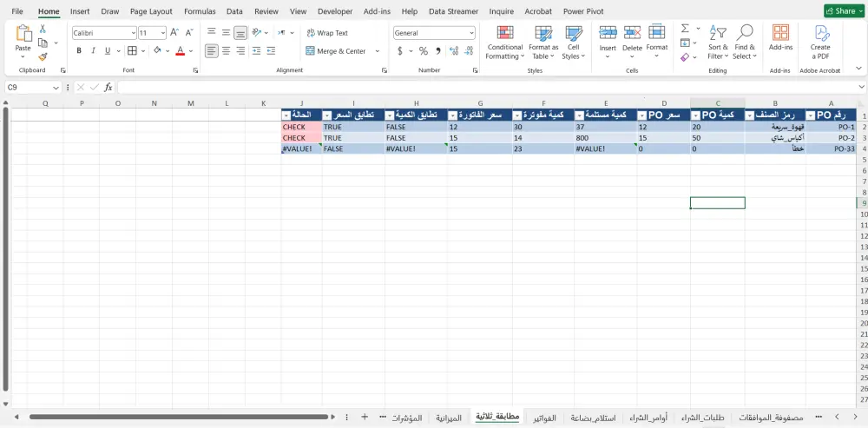Click the Share button
The height and width of the screenshot is (428, 868).
tap(844, 11)
